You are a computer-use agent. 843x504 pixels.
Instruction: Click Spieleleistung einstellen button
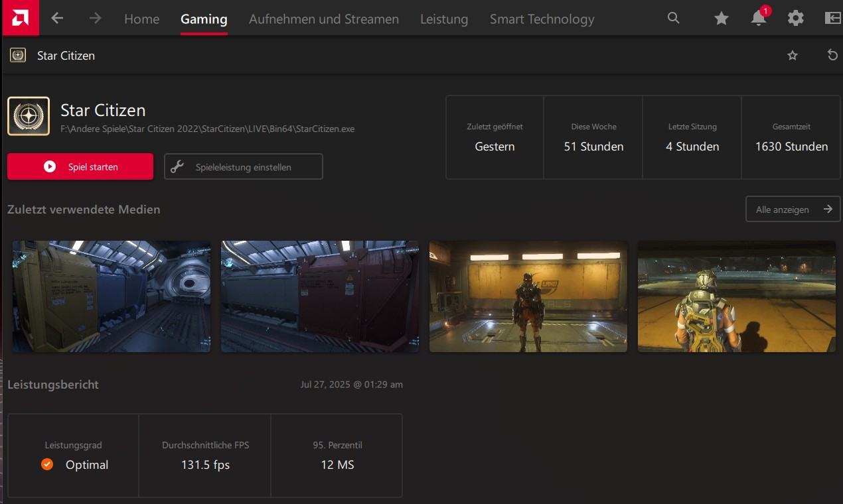[244, 166]
